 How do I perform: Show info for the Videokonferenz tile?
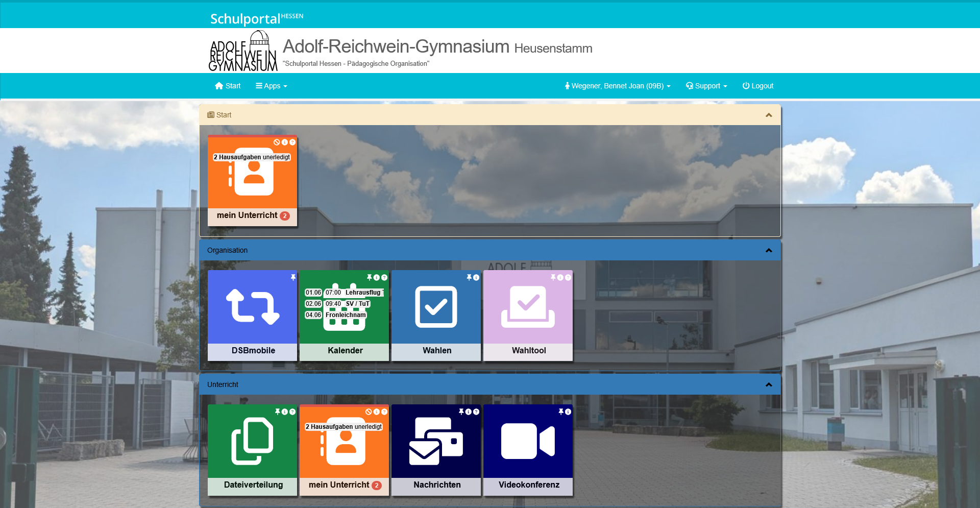568,412
